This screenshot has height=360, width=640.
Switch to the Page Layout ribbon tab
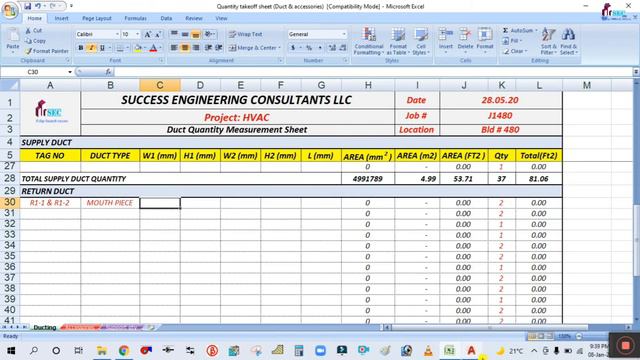point(97,18)
